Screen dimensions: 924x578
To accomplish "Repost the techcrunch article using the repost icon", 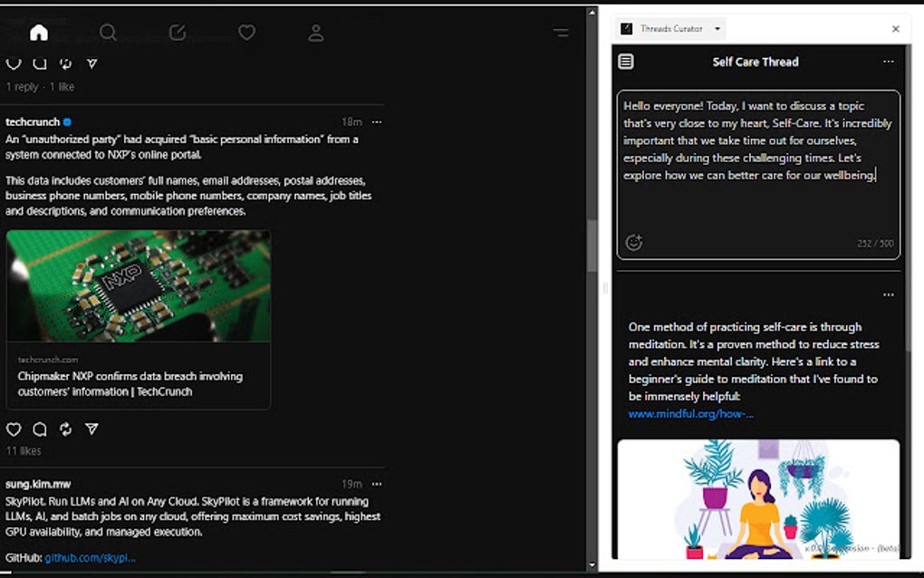I will (x=65, y=429).
